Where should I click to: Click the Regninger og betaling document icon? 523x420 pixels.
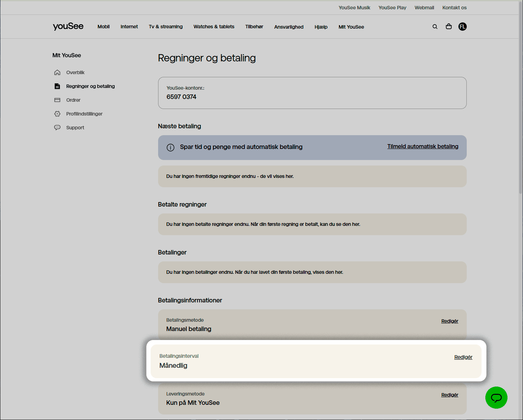(x=57, y=86)
